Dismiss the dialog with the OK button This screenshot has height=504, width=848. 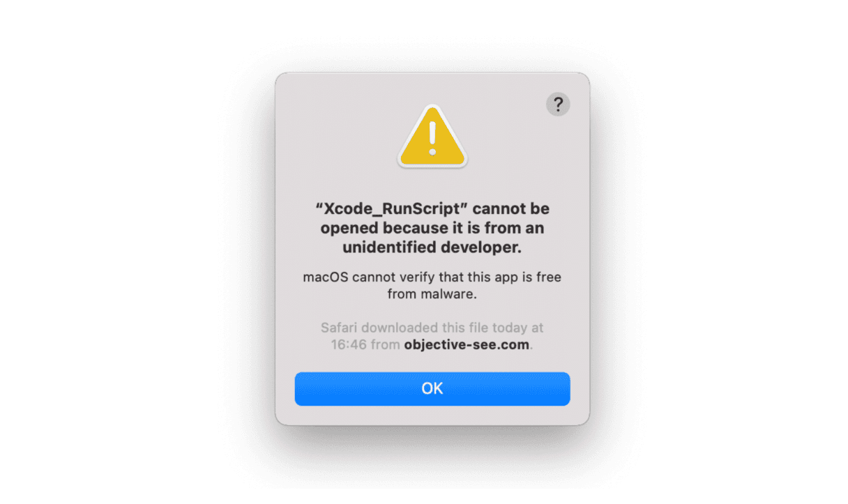432,389
